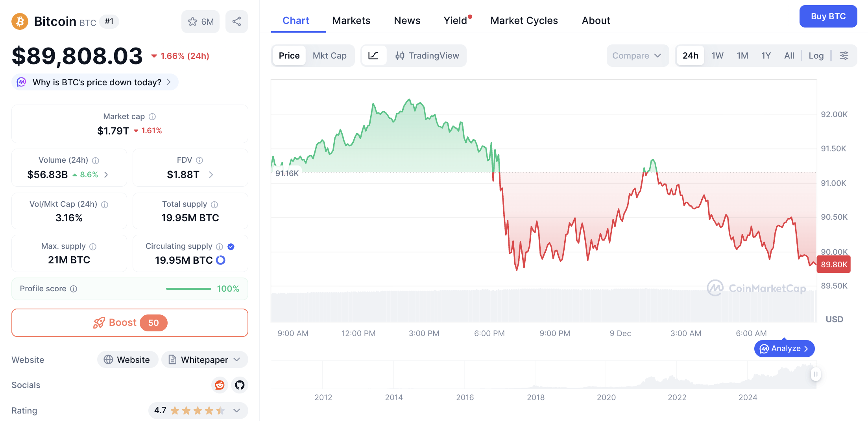This screenshot has width=868, height=421.
Task: Switch chart to Mkt Cap
Action: click(329, 55)
